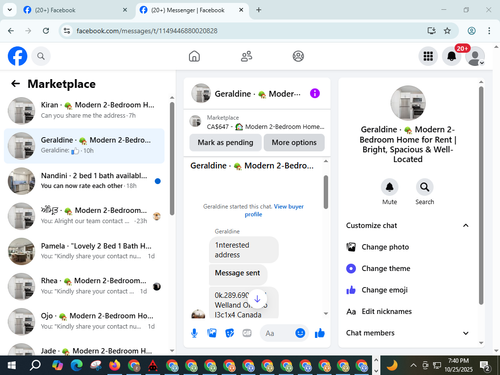
Task: Open Ojo's conversation
Action: click(x=84, y=321)
